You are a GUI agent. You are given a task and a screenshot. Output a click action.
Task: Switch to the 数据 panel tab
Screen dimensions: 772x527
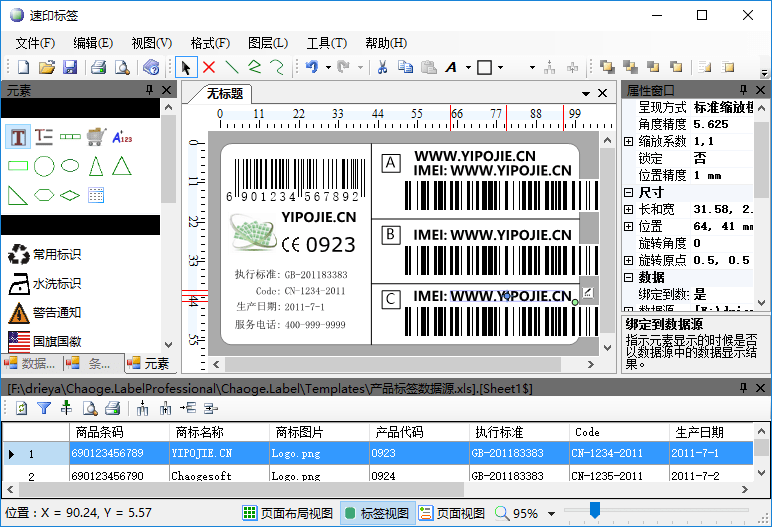tap(32, 363)
